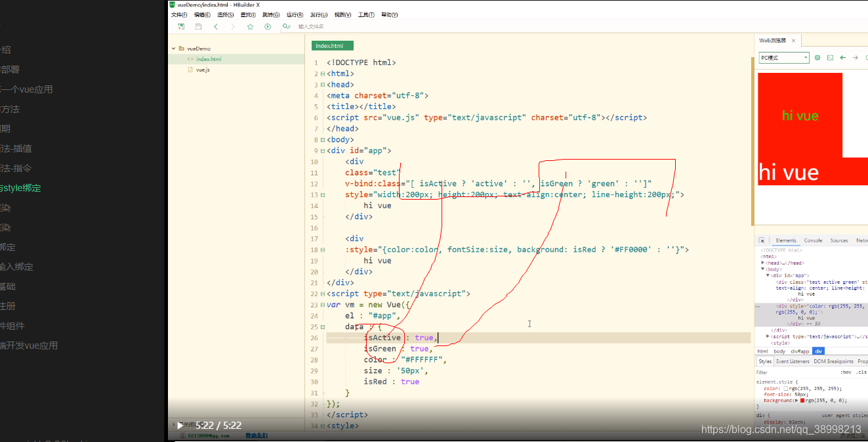Close the Web浏览器 panel tab
This screenshot has height=442, width=868.
793,41
